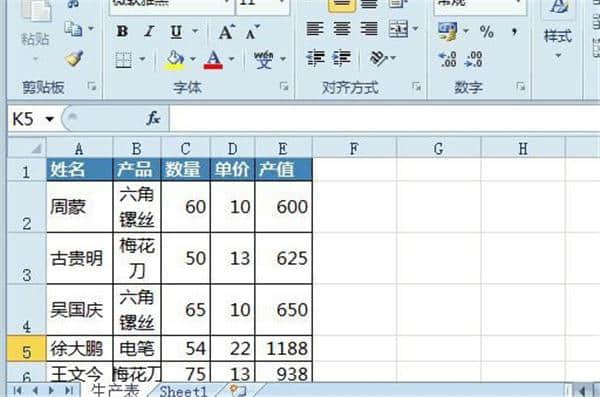Click the percent style icon
600x397 pixels.
point(486,31)
